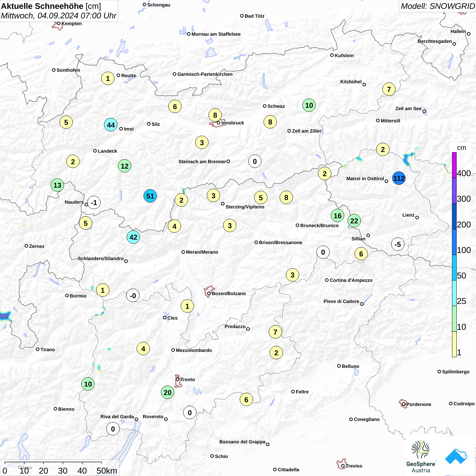The image size is (476, 476).
Task: Click the 6 cm marker north of Silz
Action: point(175,106)
